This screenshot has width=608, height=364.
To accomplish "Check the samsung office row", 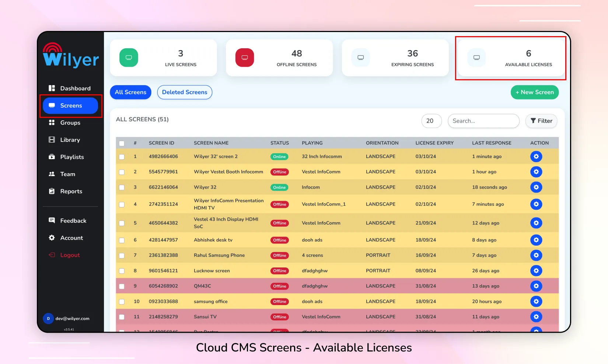I will click(122, 302).
